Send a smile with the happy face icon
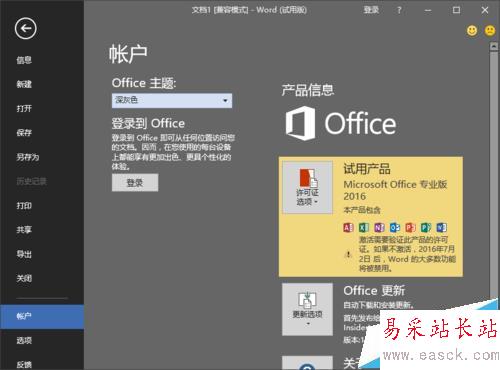This screenshot has height=370, width=500. click(x=472, y=31)
